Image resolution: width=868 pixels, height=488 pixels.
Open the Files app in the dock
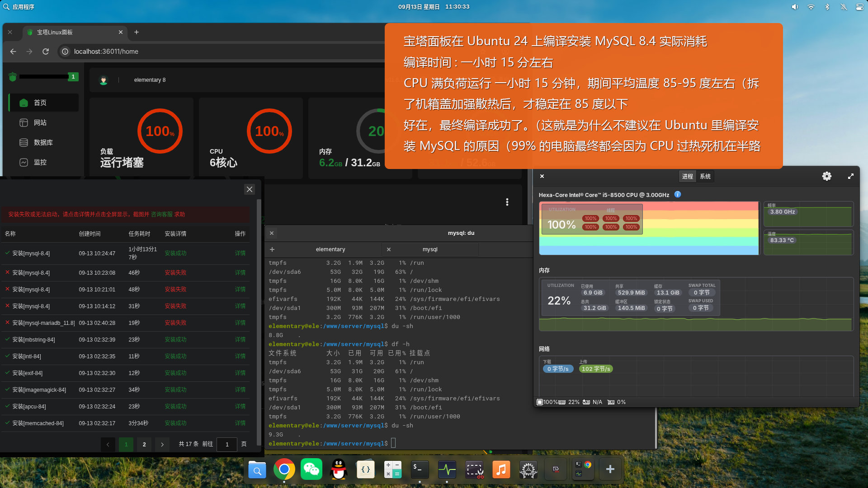pos(257,470)
